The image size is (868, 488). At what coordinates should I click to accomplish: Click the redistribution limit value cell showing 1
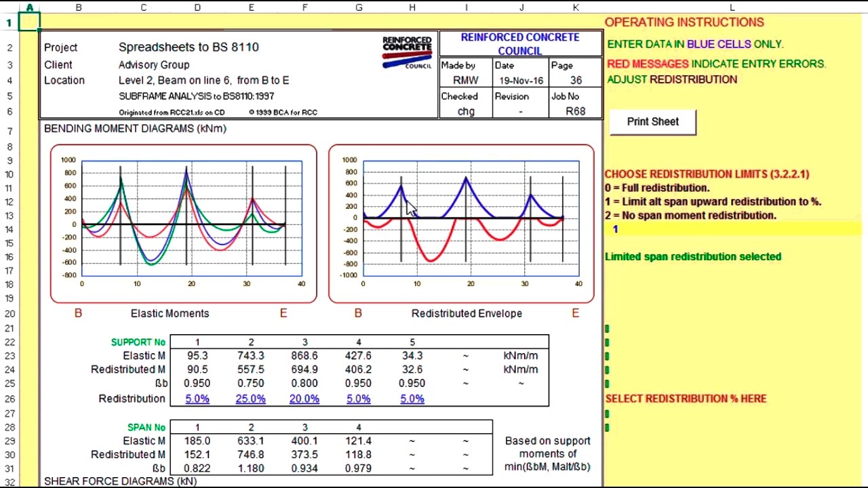click(x=732, y=229)
